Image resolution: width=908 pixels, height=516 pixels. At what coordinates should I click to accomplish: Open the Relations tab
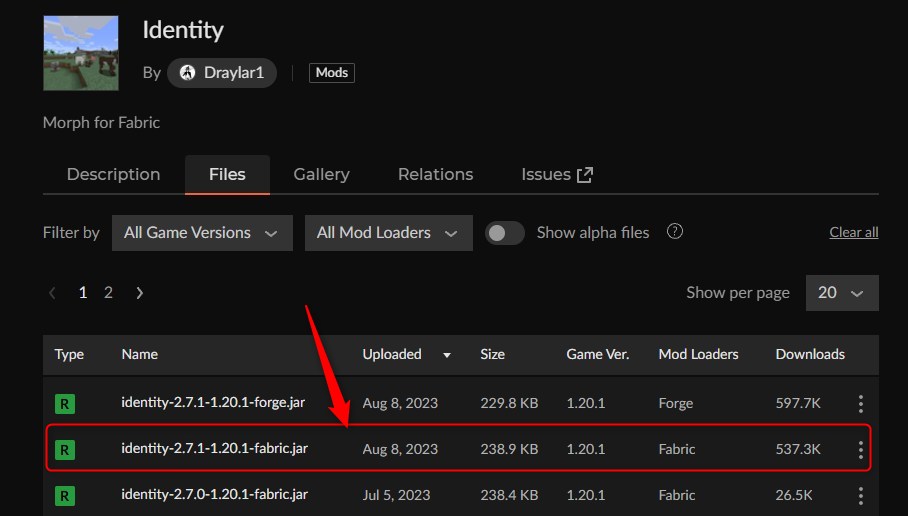click(435, 174)
